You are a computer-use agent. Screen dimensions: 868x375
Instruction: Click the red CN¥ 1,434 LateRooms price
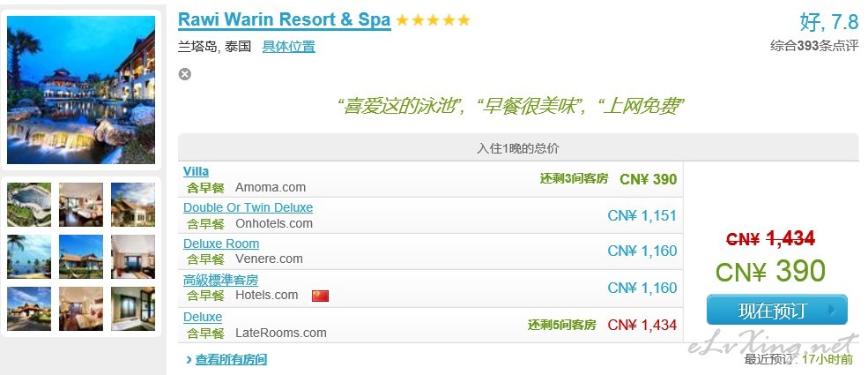(x=642, y=325)
